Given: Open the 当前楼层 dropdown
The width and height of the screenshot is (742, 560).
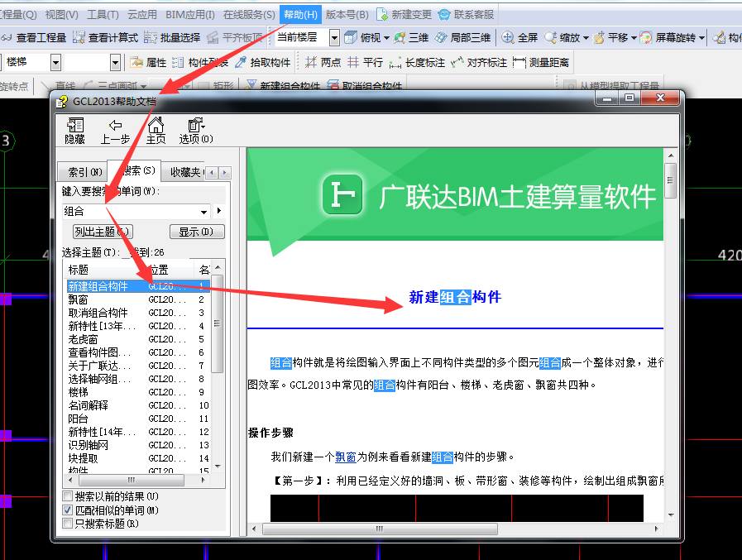Looking at the screenshot, I should (334, 37).
